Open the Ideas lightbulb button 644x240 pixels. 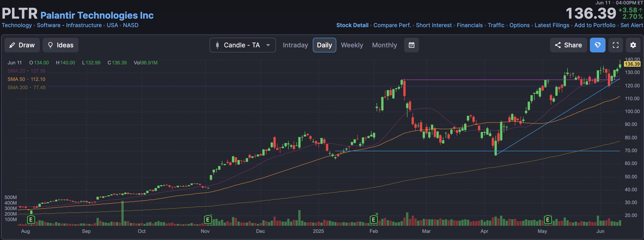(x=61, y=45)
